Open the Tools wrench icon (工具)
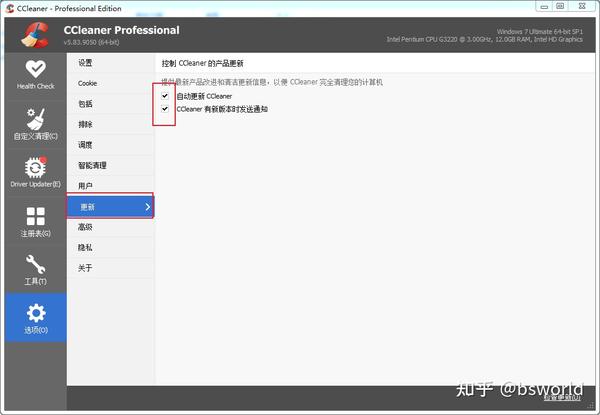The width and height of the screenshot is (600, 415). (36, 264)
